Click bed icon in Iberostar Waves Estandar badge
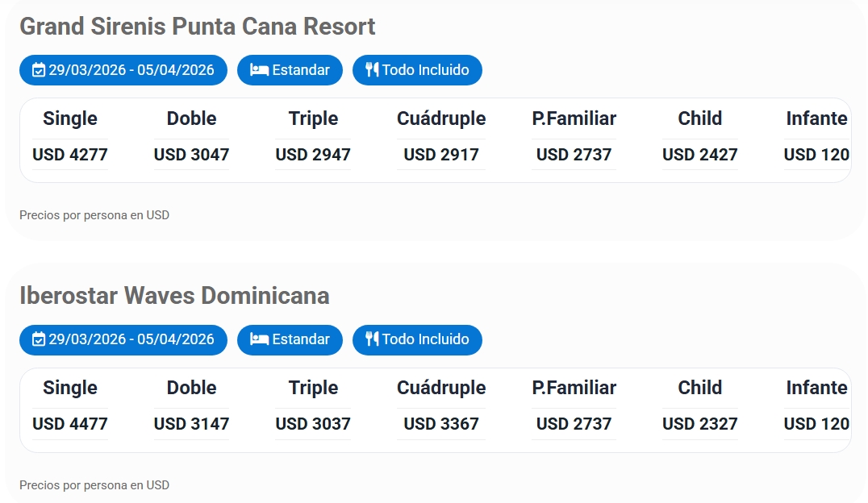Viewport: 868px width, 503px height. [x=259, y=339]
